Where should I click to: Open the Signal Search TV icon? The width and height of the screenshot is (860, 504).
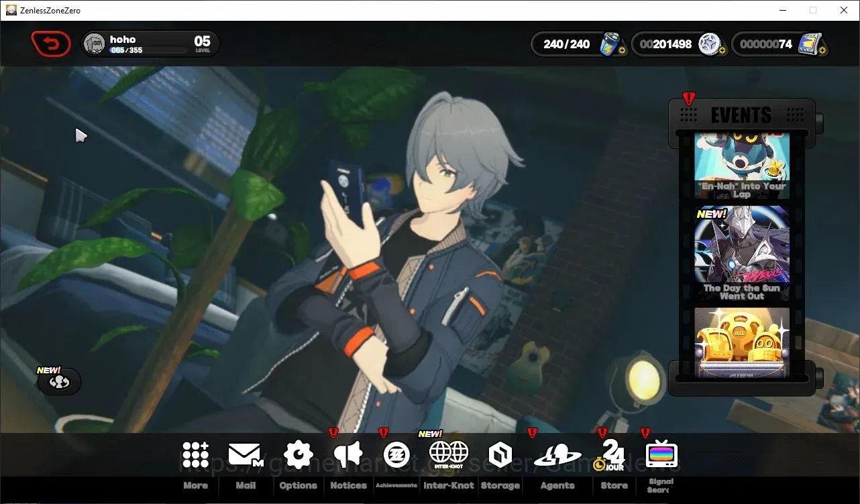[661, 455]
